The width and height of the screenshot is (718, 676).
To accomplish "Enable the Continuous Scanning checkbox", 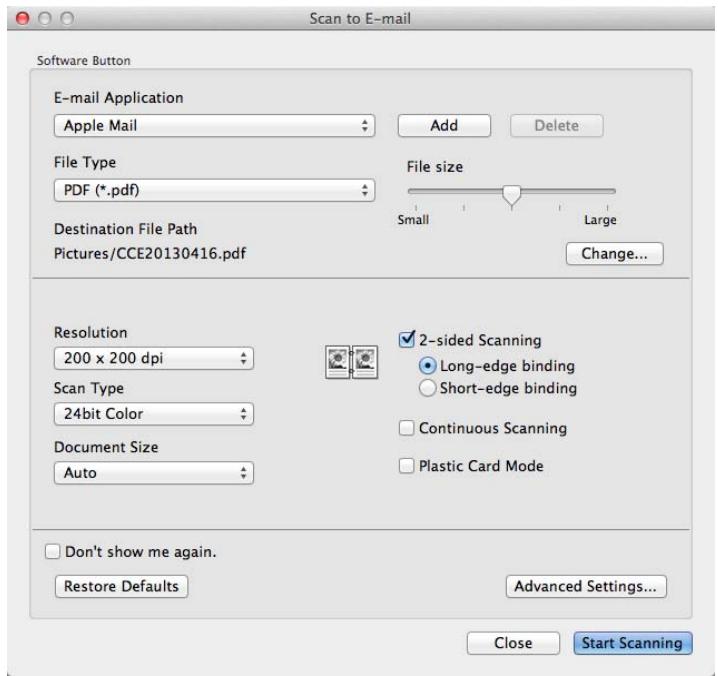I will (x=406, y=428).
